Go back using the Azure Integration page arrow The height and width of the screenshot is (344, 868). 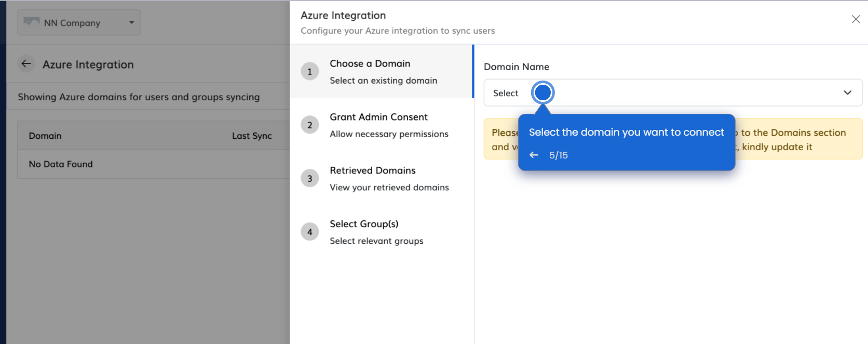click(26, 64)
